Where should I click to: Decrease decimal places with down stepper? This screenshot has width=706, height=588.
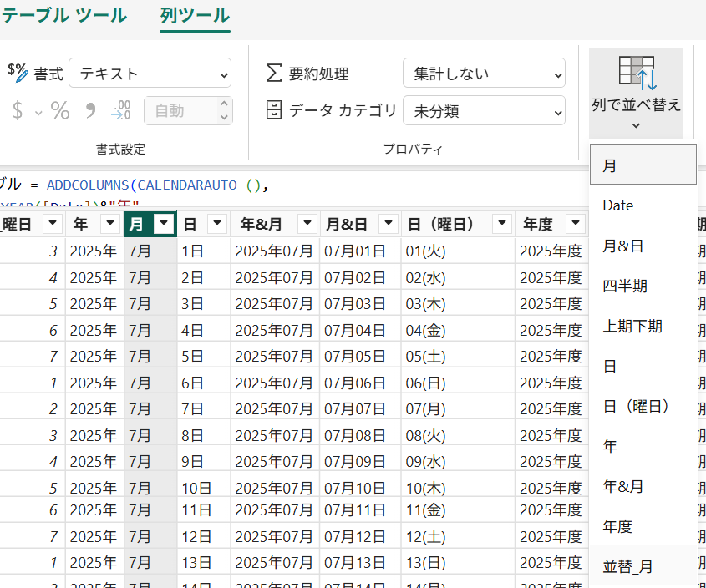pos(224,117)
